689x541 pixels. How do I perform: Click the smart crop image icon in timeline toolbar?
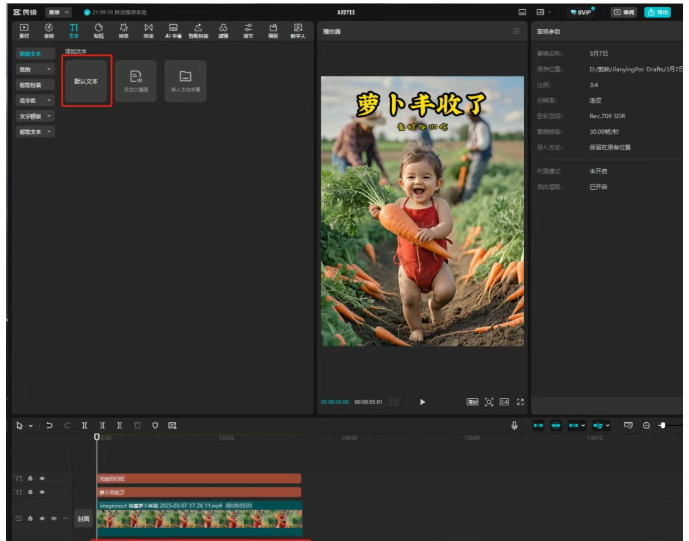pos(172,425)
